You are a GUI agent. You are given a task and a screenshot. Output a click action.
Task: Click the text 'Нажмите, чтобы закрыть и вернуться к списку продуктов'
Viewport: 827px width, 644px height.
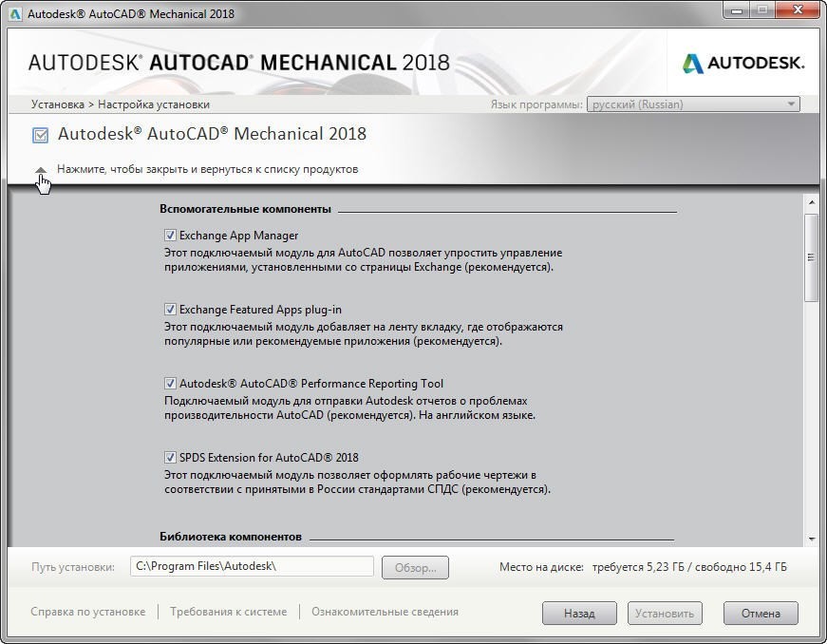[x=207, y=169]
